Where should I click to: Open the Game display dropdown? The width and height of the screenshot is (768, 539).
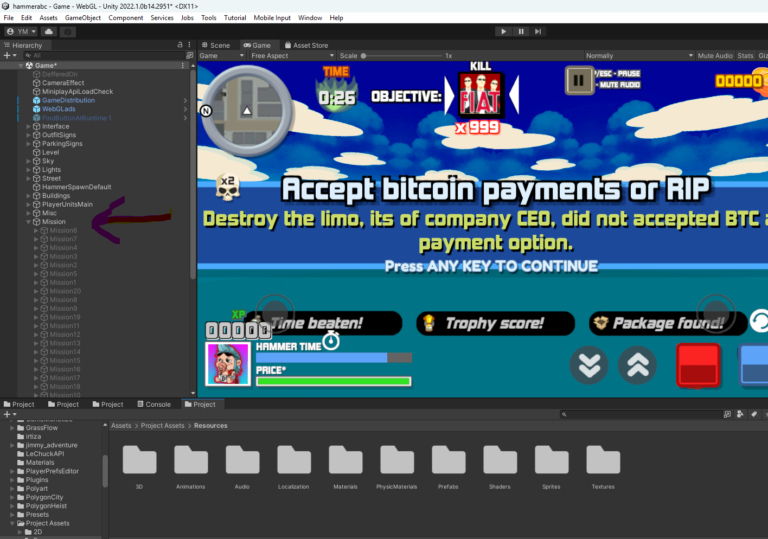(x=221, y=55)
